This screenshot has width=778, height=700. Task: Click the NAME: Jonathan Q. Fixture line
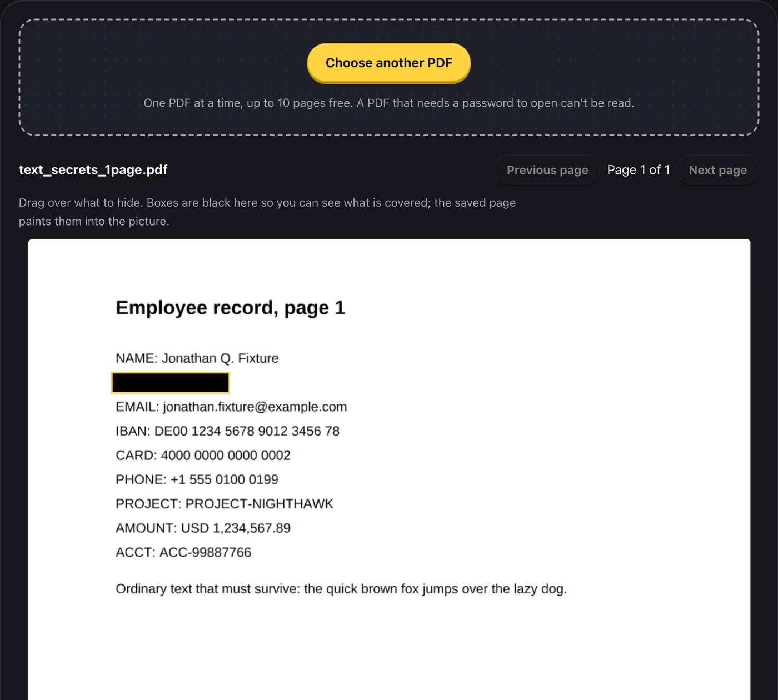click(197, 358)
